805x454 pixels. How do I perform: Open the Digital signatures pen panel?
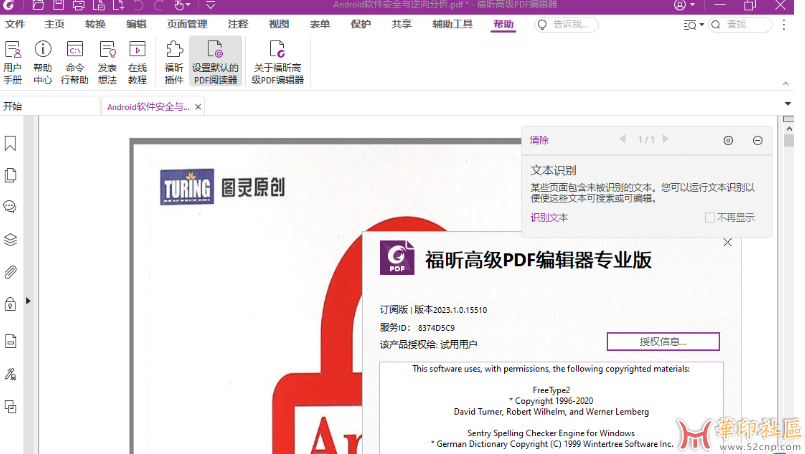click(x=10, y=374)
